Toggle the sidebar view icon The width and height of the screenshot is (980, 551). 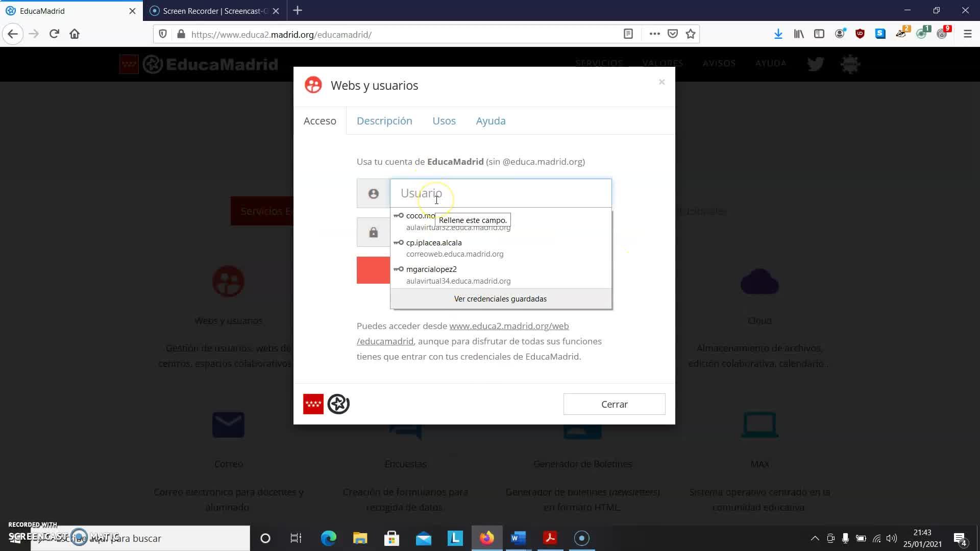click(819, 34)
